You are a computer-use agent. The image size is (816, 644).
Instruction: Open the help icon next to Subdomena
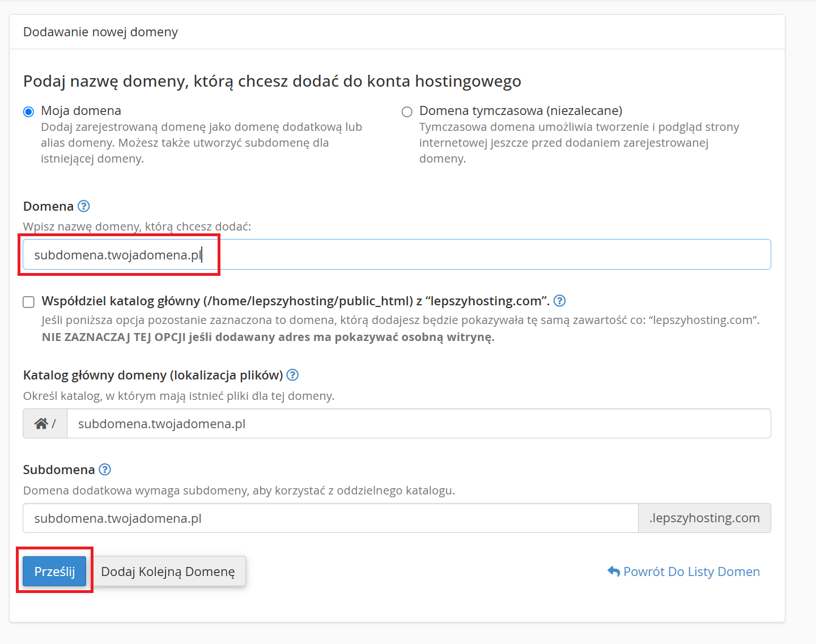click(x=105, y=470)
